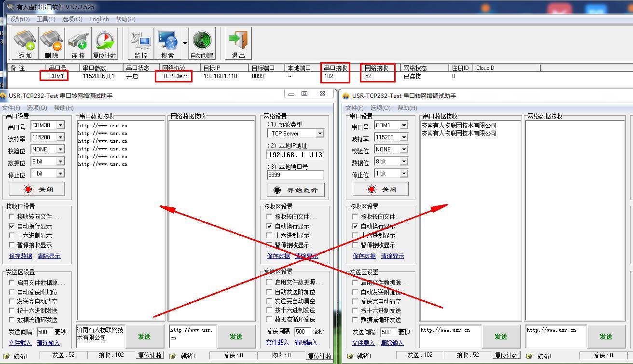Click the 退出 (Exit) toolbar icon

(x=238, y=43)
